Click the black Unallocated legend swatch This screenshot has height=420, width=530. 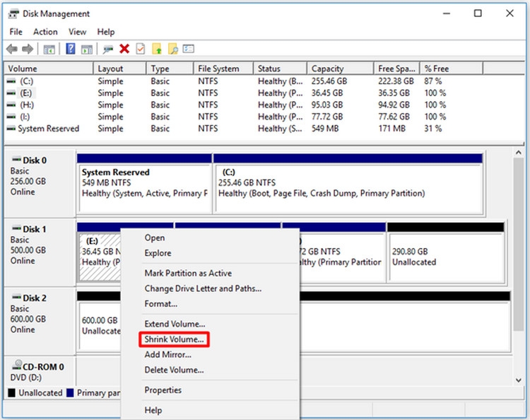[11, 392]
